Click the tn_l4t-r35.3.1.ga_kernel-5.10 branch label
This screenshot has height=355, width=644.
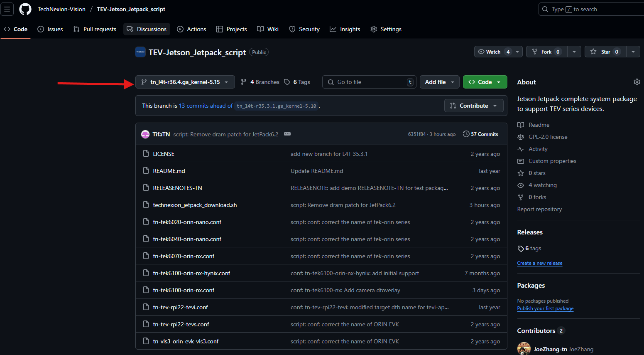pos(277,106)
